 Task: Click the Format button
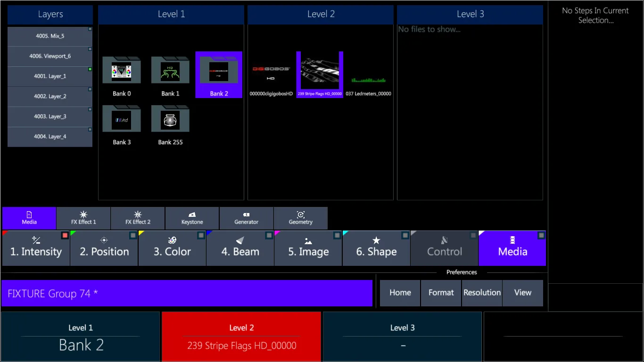[441, 293]
